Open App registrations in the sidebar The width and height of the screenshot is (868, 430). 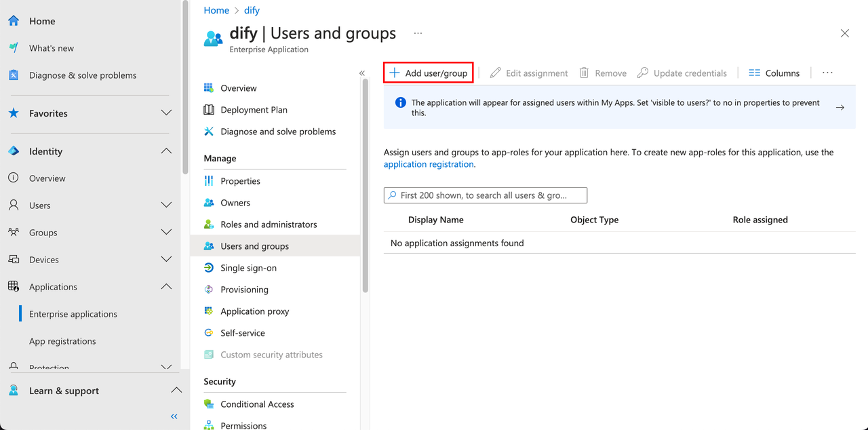(62, 341)
